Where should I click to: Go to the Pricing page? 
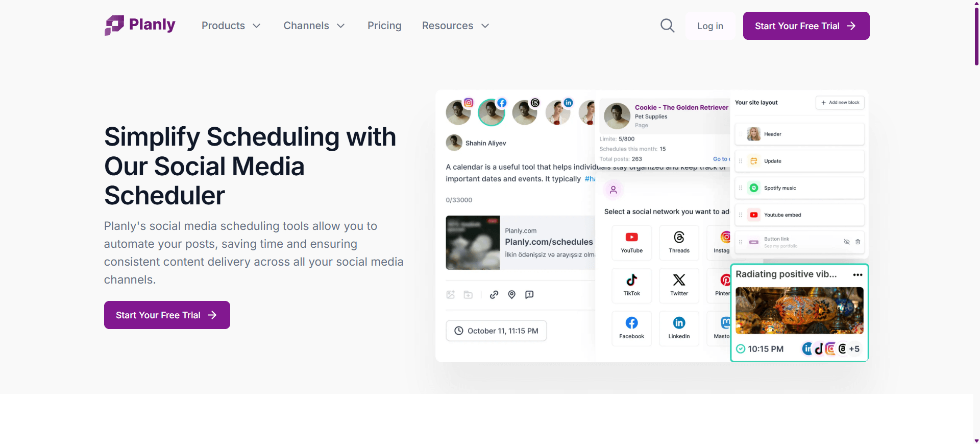(x=384, y=26)
